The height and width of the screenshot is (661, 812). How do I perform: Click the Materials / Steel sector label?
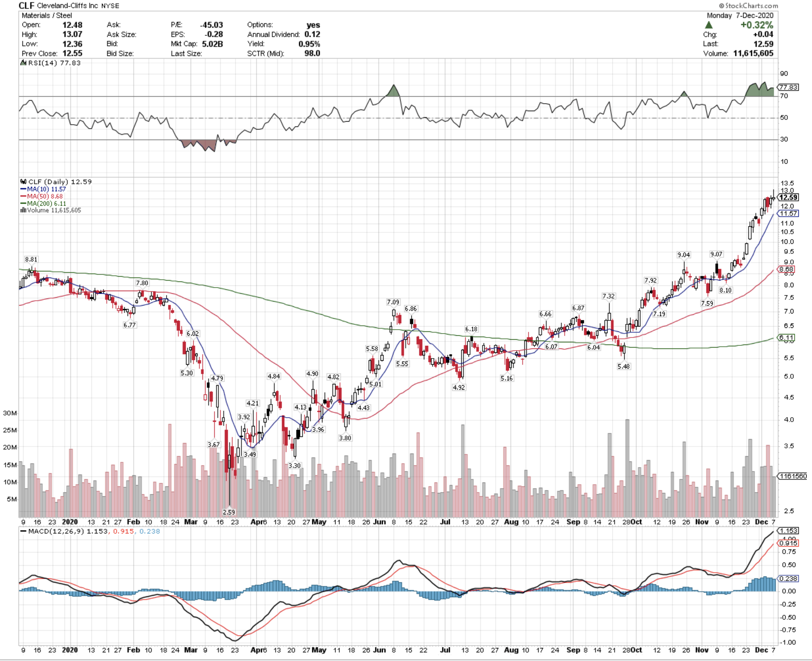pyautogui.click(x=47, y=15)
